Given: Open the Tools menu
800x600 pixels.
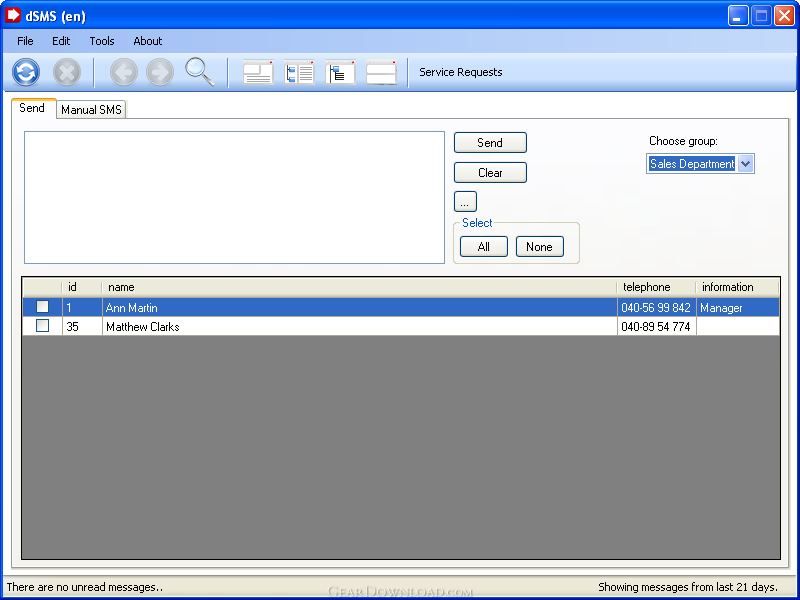Looking at the screenshot, I should point(102,41).
